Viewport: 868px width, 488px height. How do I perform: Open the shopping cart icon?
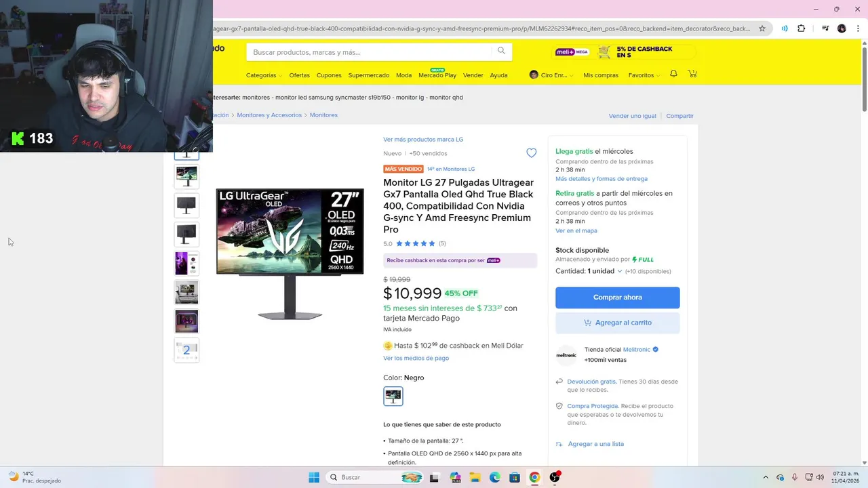pyautogui.click(x=692, y=74)
